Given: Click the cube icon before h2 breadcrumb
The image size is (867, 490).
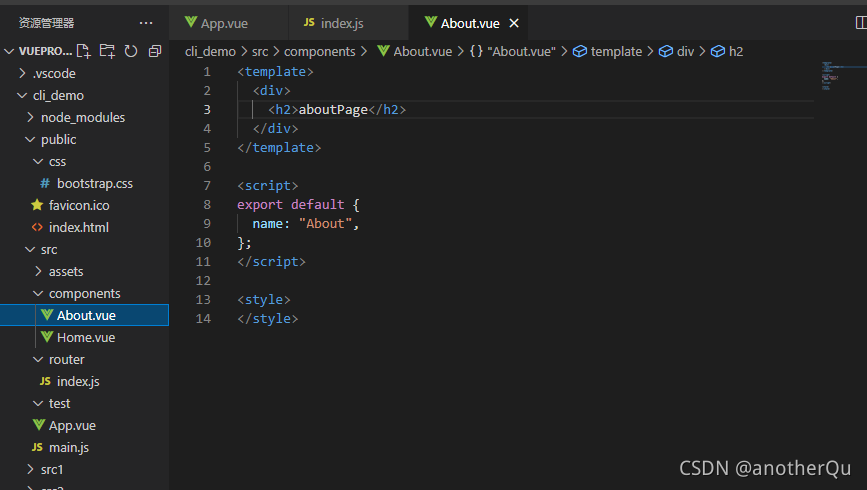Looking at the screenshot, I should [x=718, y=51].
